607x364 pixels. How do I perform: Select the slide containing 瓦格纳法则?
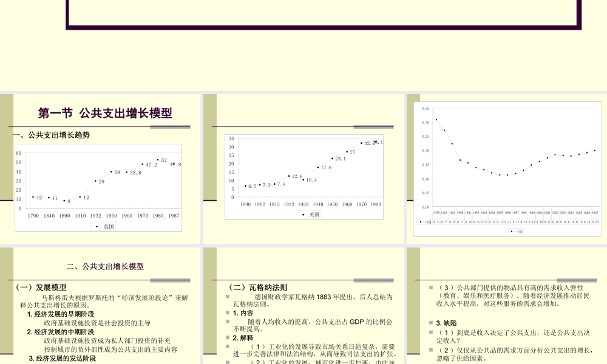(303, 303)
